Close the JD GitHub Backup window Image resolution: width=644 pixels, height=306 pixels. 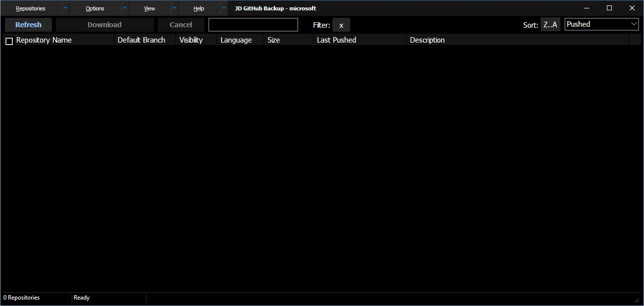tap(632, 8)
